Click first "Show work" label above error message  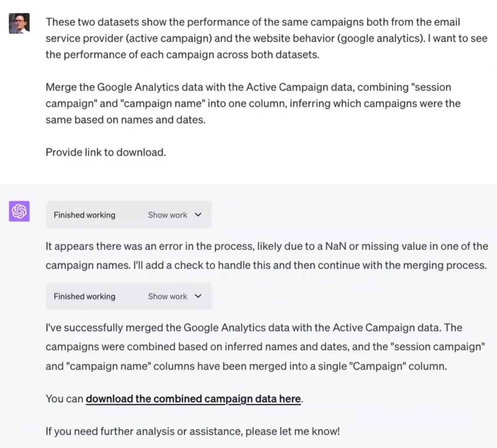click(x=167, y=215)
